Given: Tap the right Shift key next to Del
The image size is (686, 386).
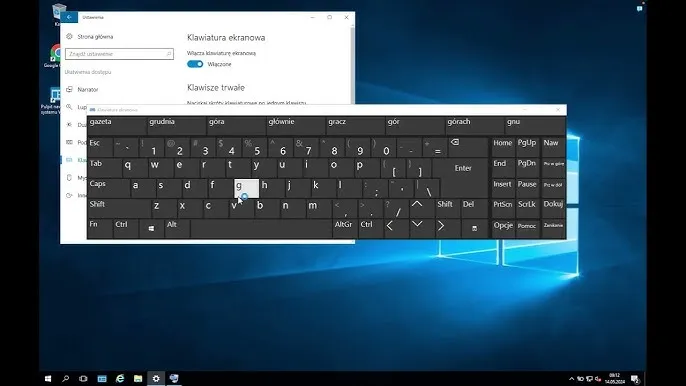Looking at the screenshot, I should pyautogui.click(x=447, y=209).
